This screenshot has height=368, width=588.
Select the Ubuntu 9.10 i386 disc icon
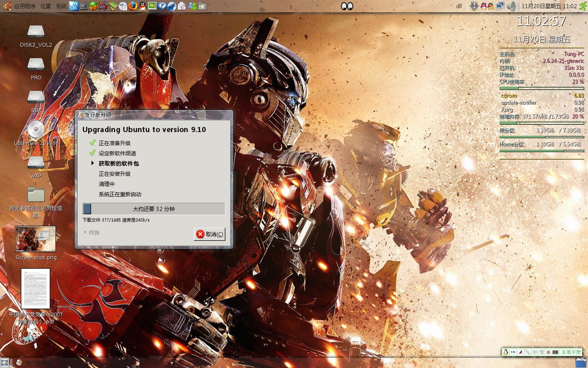[36, 130]
